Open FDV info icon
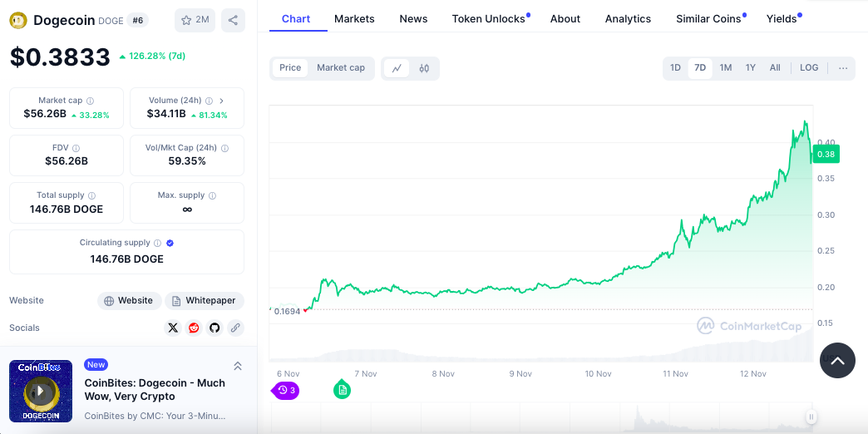 click(x=76, y=148)
